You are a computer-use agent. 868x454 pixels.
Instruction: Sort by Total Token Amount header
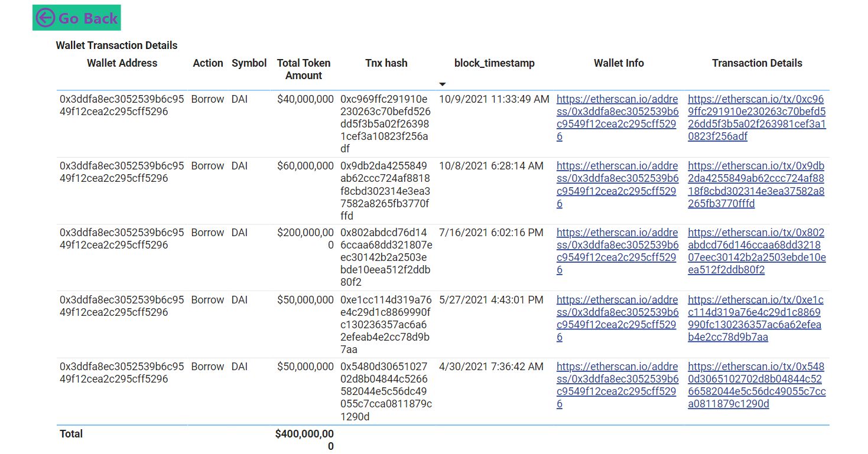(304, 69)
